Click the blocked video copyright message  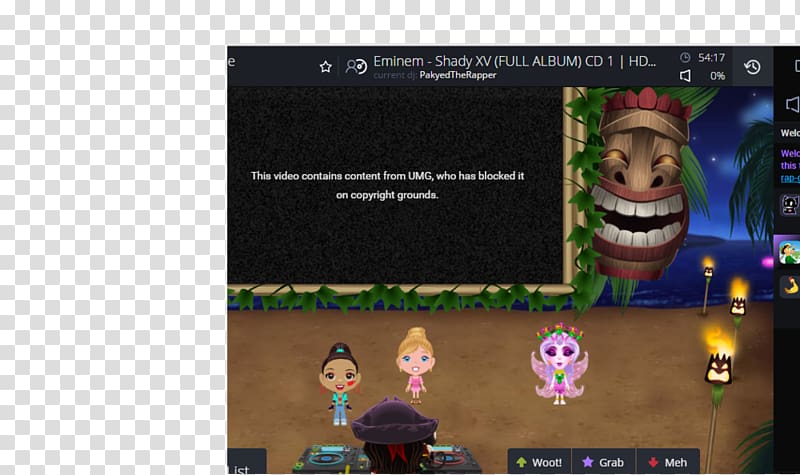(x=387, y=185)
